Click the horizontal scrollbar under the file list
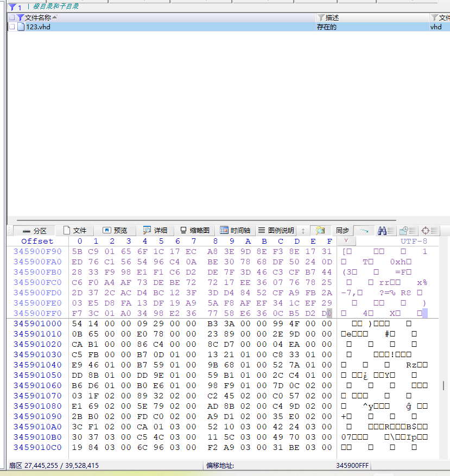 pyautogui.click(x=206, y=220)
